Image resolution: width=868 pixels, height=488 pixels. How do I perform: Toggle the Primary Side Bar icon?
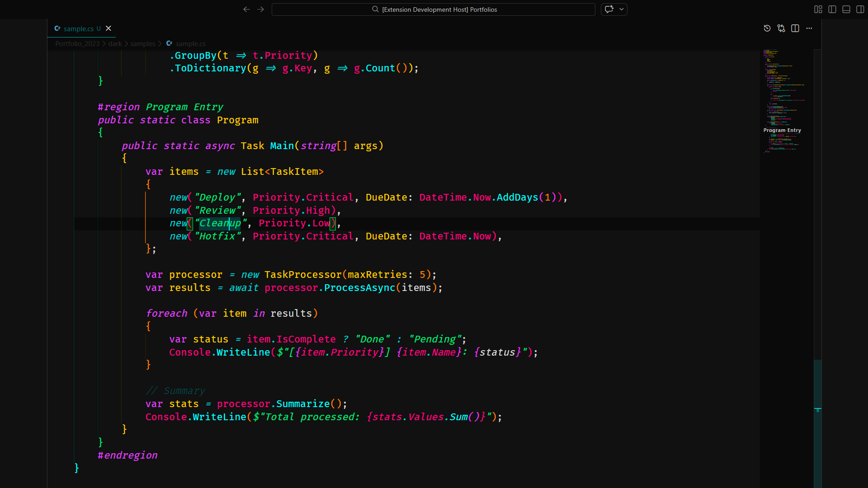coord(832,9)
